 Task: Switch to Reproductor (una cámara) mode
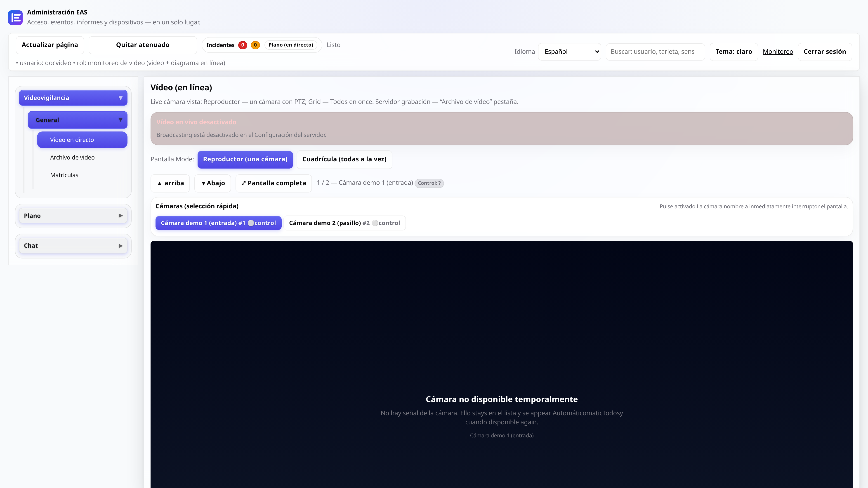click(x=245, y=159)
